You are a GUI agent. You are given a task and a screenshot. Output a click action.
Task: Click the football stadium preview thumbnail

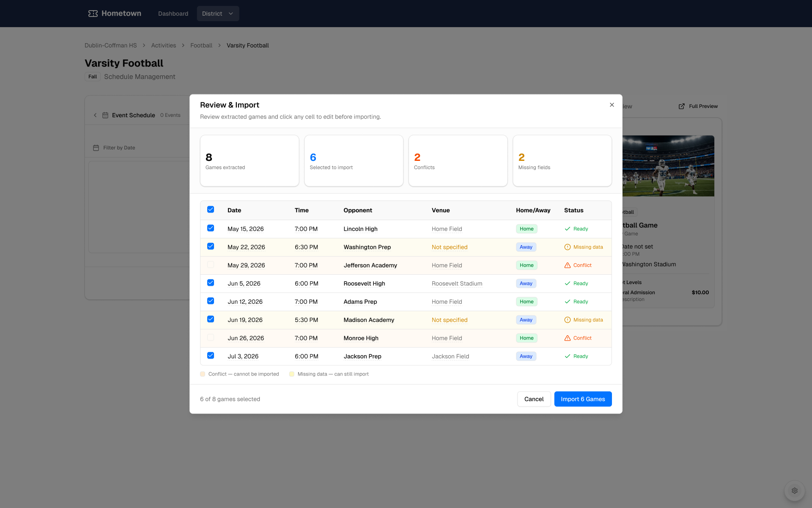point(668,166)
